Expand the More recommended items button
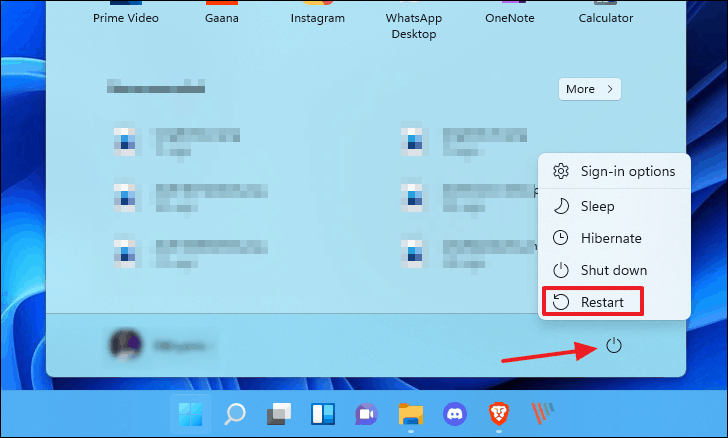728x438 pixels. click(589, 89)
